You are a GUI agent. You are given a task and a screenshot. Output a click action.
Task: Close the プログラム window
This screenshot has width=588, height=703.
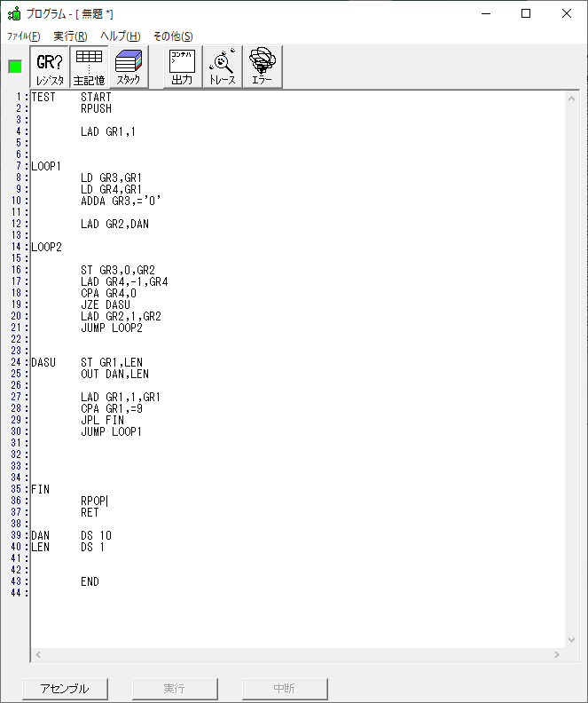click(x=567, y=14)
